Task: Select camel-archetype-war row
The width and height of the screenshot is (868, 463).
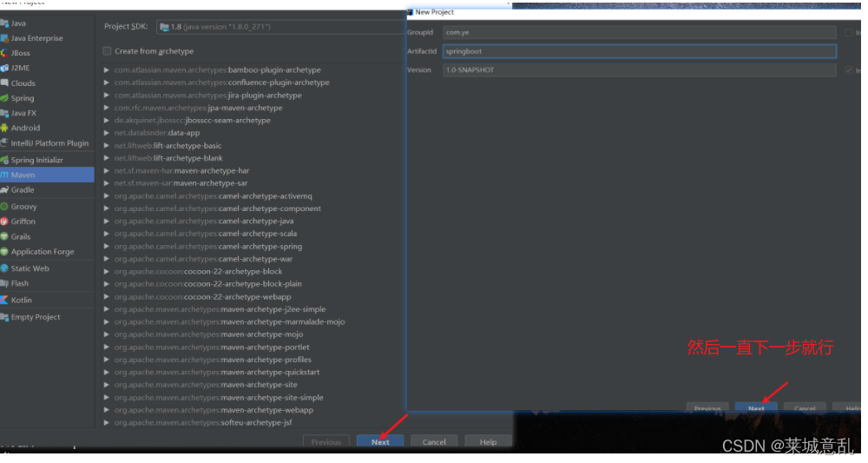Action: 203,259
